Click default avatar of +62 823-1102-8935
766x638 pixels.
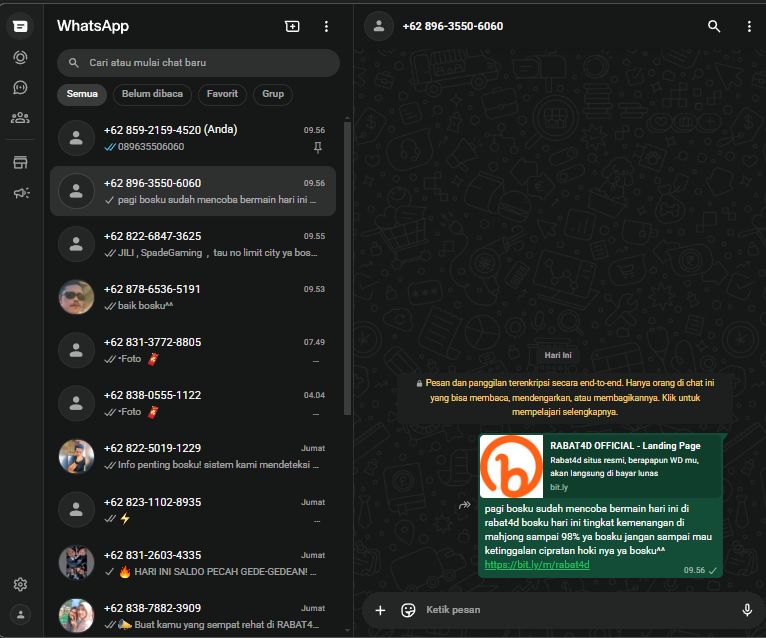(x=76, y=510)
